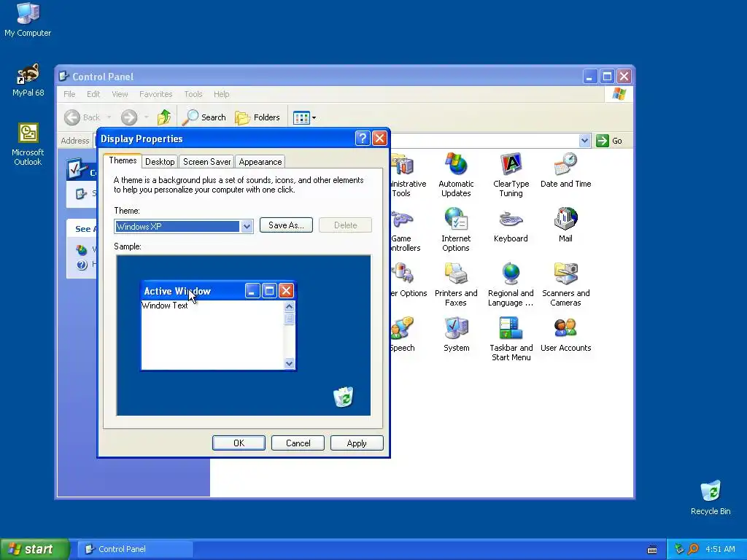Select the My Computer desktop icon

pyautogui.click(x=28, y=20)
